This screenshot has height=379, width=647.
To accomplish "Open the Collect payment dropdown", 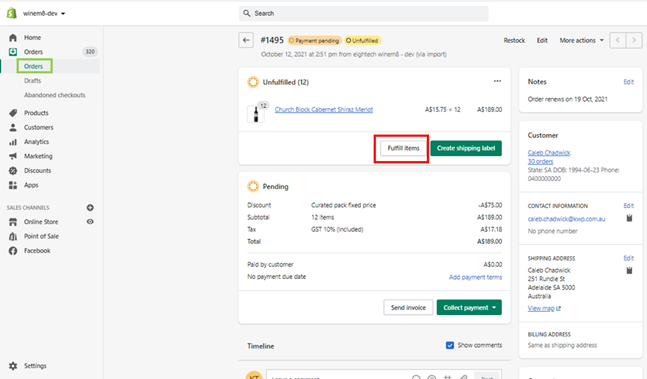I will (x=469, y=308).
